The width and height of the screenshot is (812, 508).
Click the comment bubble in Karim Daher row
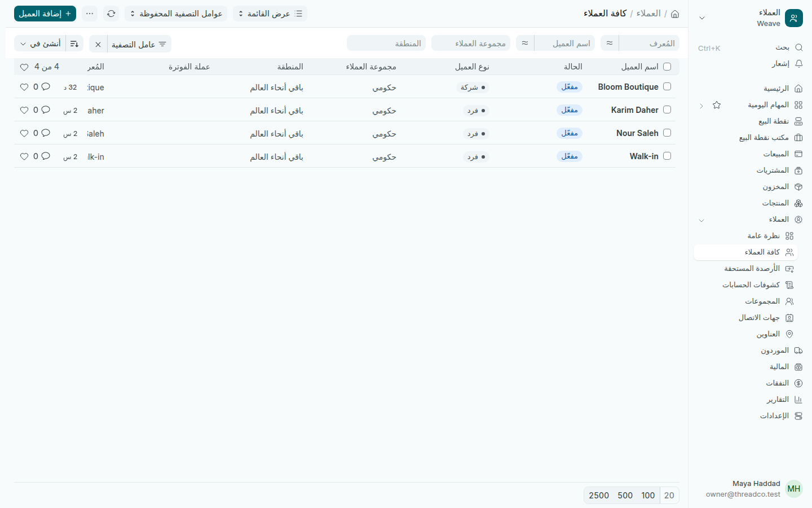pyautogui.click(x=46, y=110)
